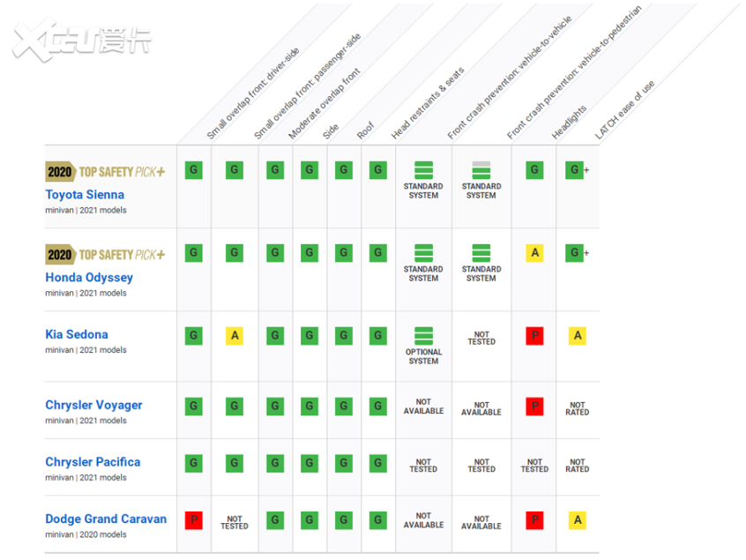
Task: Click the 'Roof' column header
Action: click(x=365, y=131)
